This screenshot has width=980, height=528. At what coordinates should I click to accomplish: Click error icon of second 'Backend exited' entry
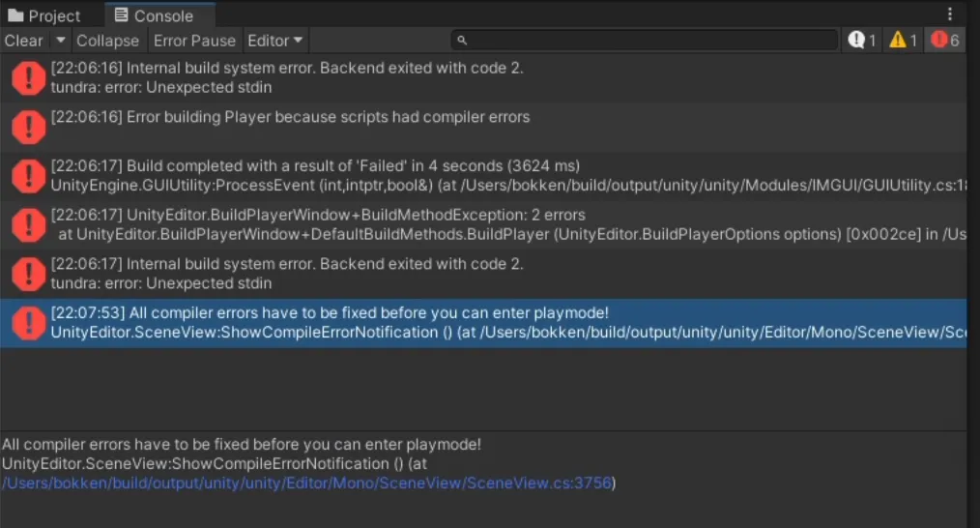29,274
